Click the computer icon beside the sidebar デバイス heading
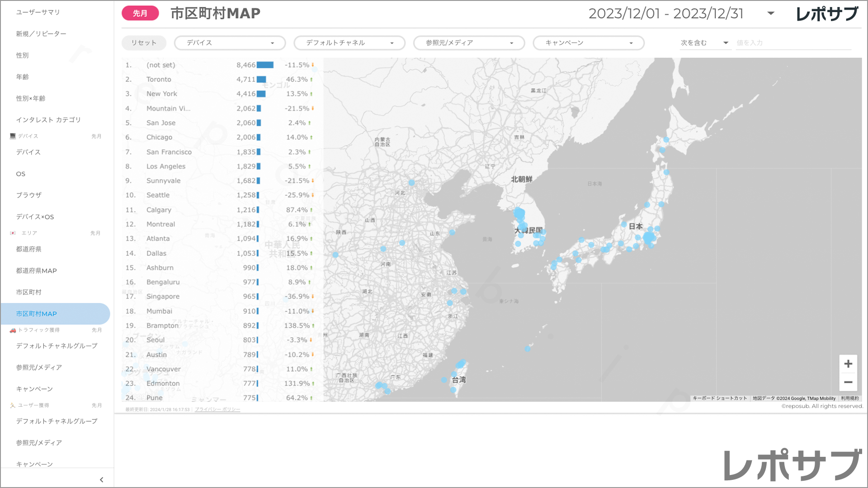The height and width of the screenshot is (488, 868). click(13, 136)
